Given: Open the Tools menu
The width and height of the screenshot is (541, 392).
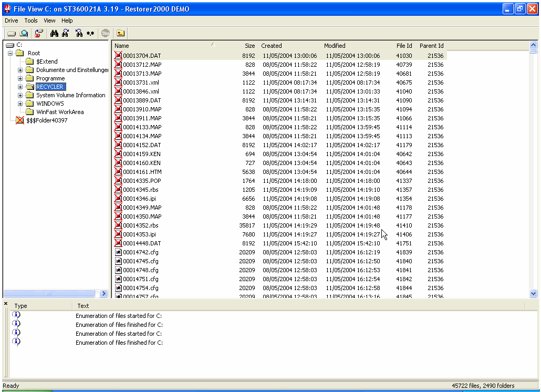Looking at the screenshot, I should 30,20.
